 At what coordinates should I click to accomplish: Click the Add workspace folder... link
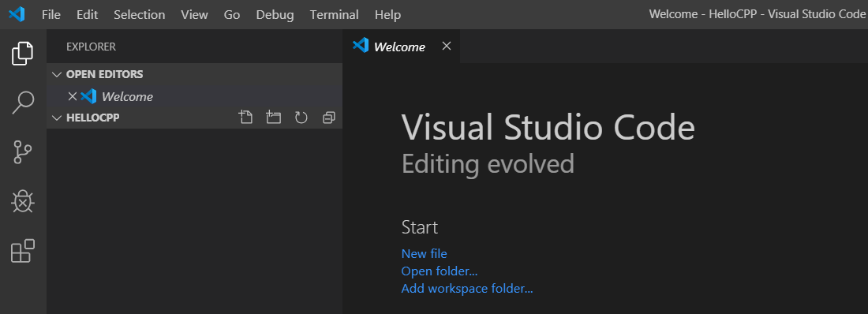(467, 289)
